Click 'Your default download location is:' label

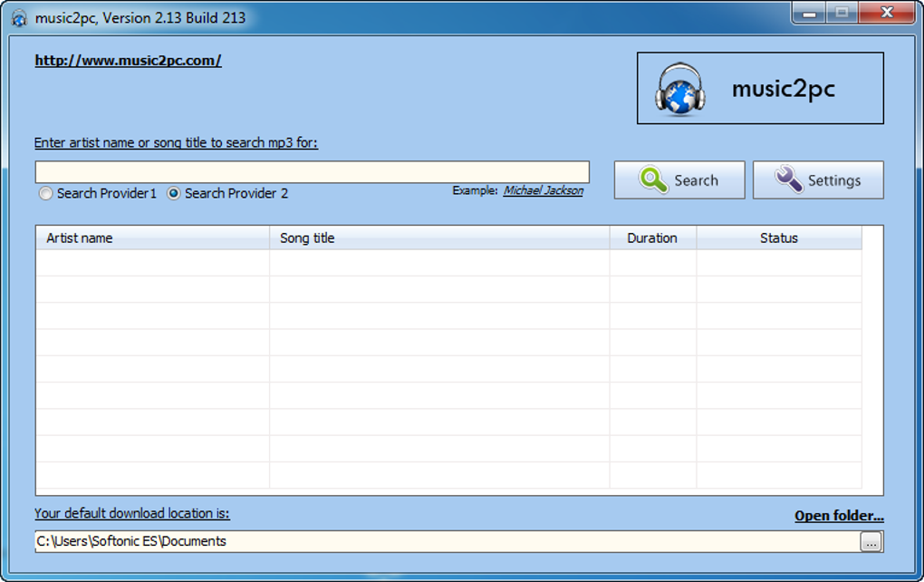132,513
